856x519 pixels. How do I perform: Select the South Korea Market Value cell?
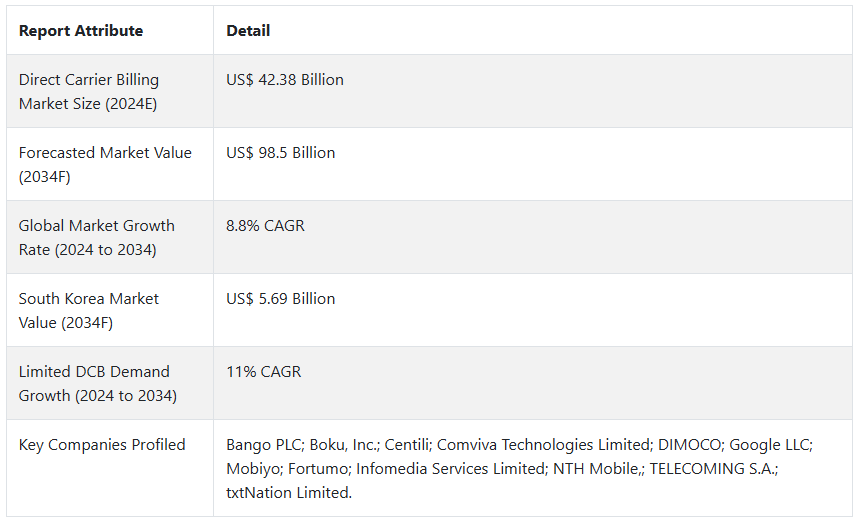pyautogui.click(x=89, y=311)
